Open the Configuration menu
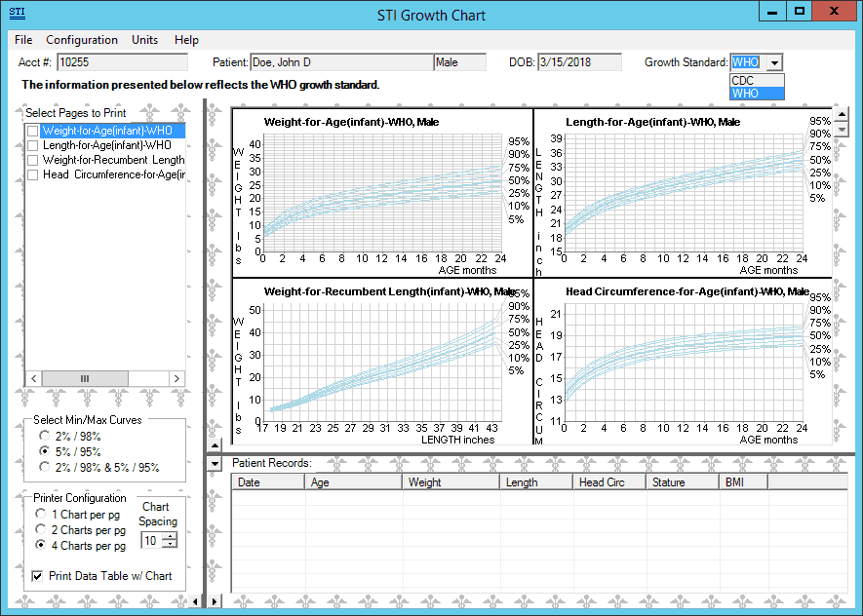The width and height of the screenshot is (863, 616). pos(82,40)
